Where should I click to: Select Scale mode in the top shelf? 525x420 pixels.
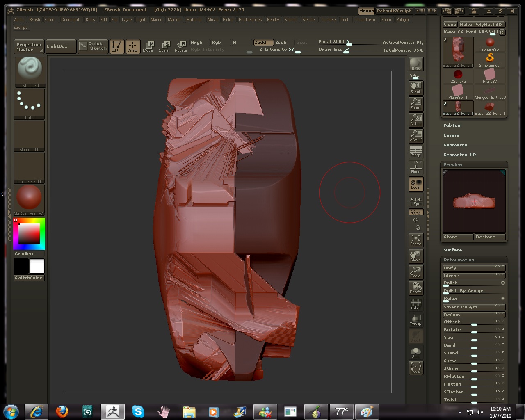point(164,46)
